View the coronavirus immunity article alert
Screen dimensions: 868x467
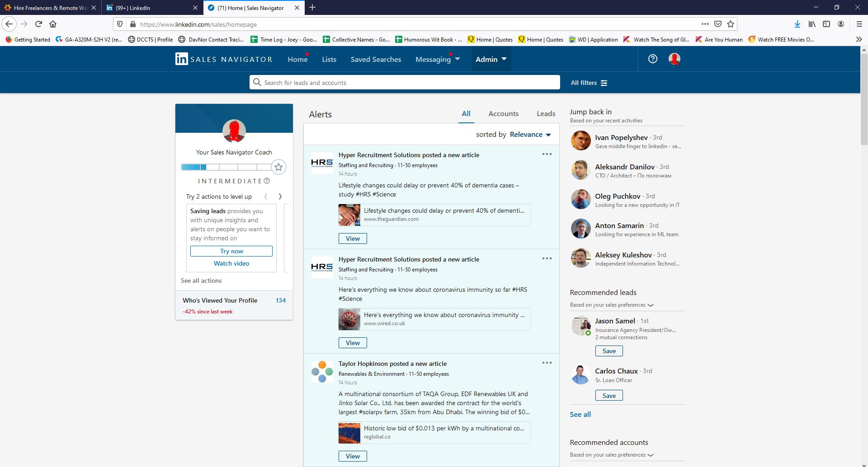(x=353, y=343)
